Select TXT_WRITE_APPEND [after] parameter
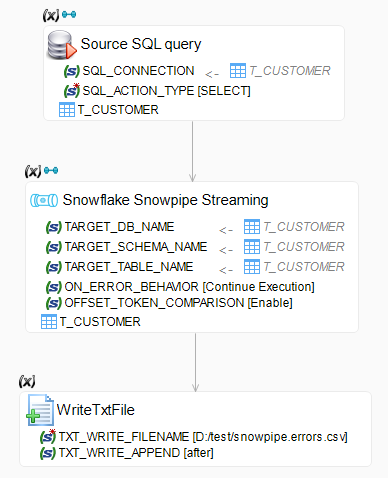The width and height of the screenshot is (388, 478). point(136,453)
